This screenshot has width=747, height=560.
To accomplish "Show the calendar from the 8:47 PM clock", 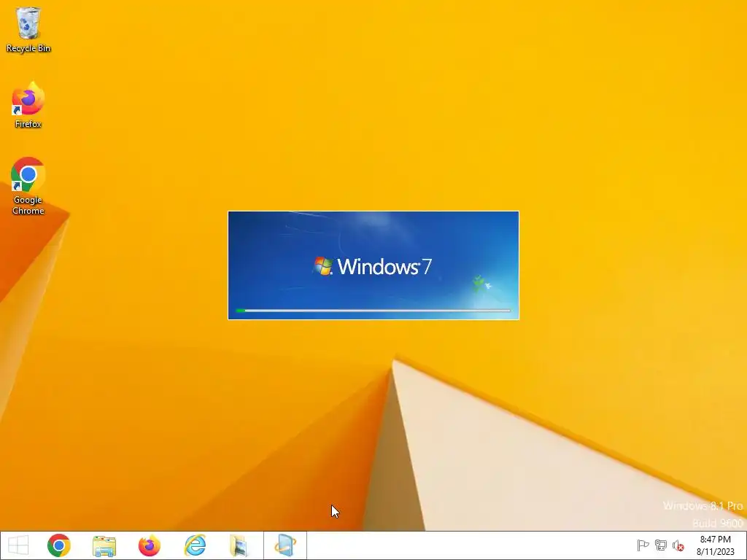I will click(715, 545).
